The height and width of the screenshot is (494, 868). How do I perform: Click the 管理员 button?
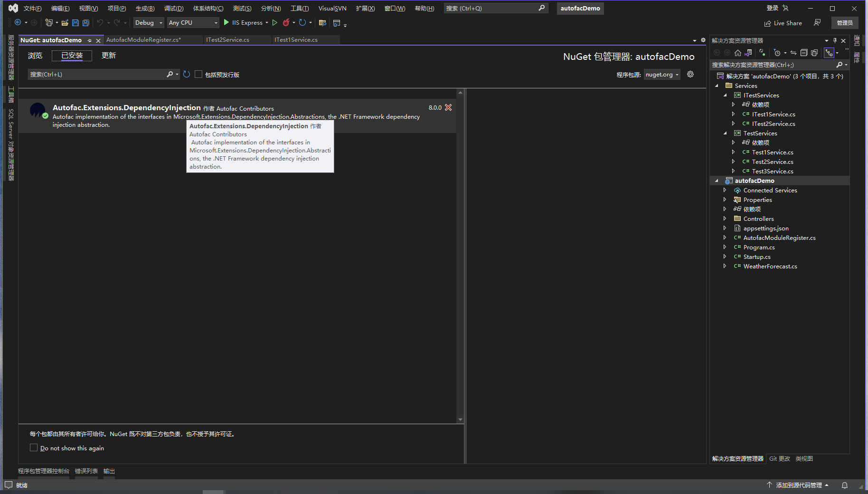(x=845, y=23)
